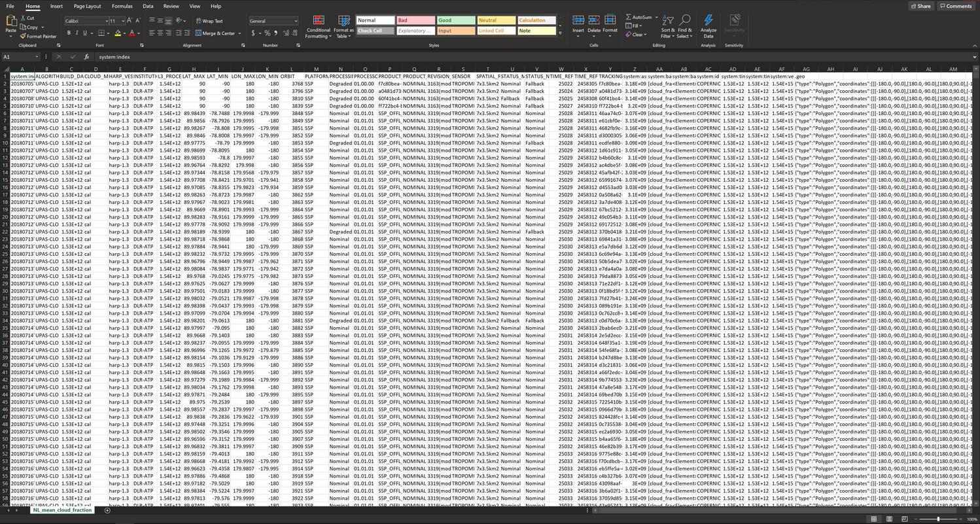Click the Paste clipboard icon
The image size is (980, 524).
click(x=10, y=21)
